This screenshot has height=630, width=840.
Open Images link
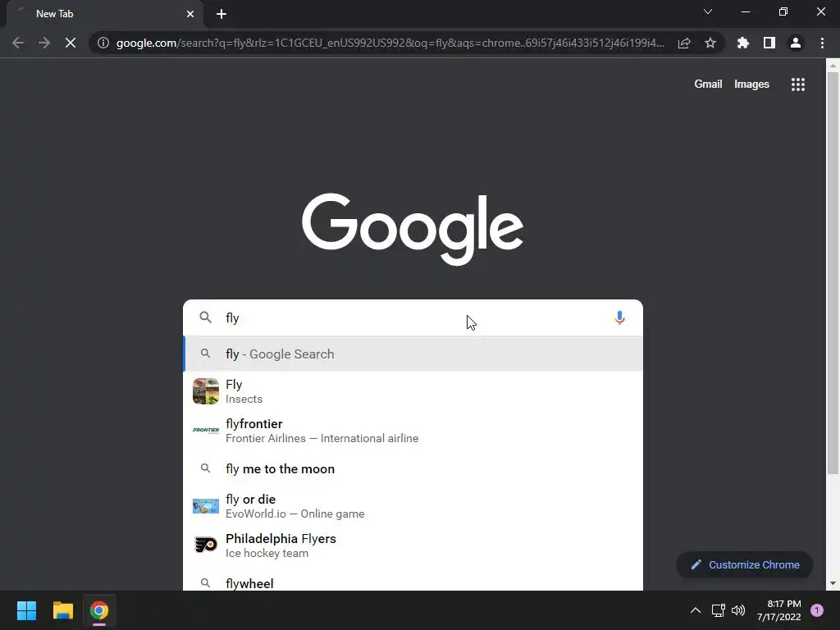tap(751, 84)
